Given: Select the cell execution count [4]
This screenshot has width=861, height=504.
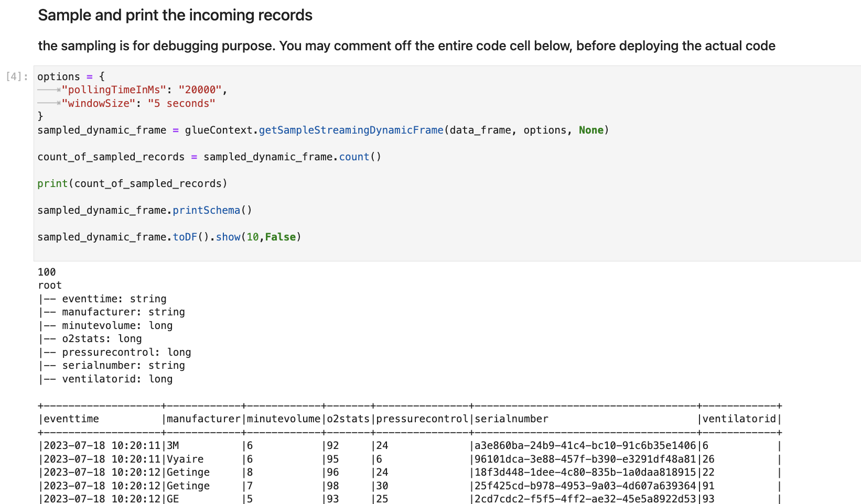Looking at the screenshot, I should coord(17,76).
